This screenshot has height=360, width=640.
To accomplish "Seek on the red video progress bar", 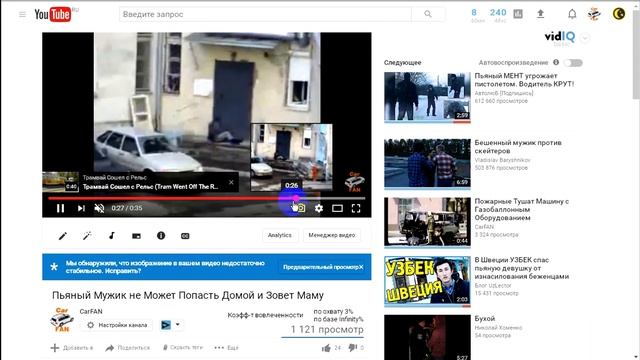I will (207, 198).
